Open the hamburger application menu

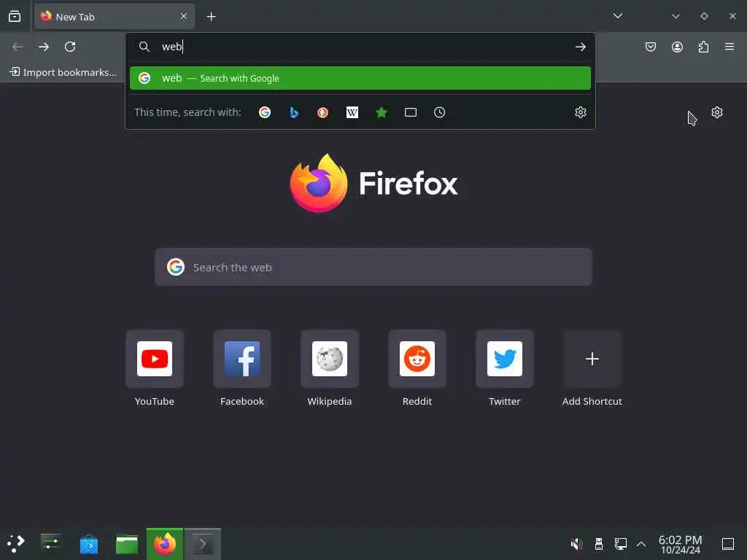tap(729, 47)
